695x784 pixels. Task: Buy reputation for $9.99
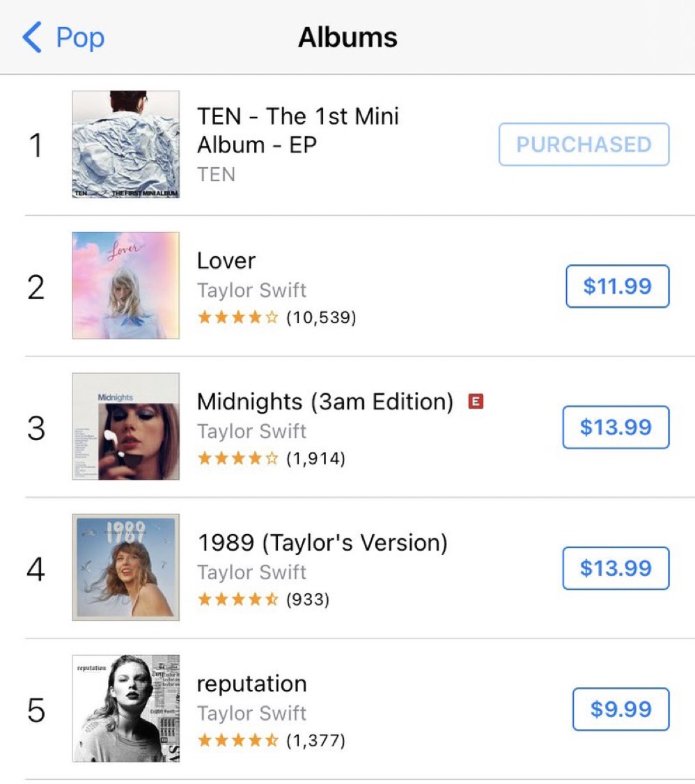[x=620, y=709]
